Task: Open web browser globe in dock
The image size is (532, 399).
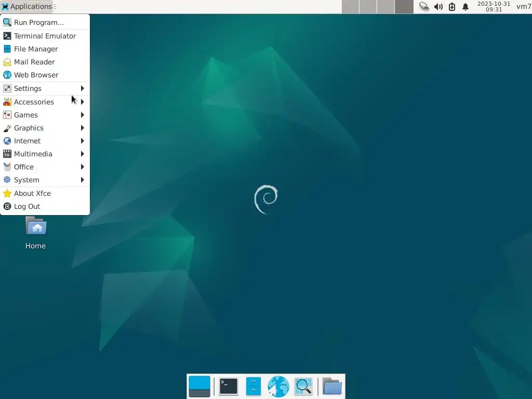Action: 278,387
